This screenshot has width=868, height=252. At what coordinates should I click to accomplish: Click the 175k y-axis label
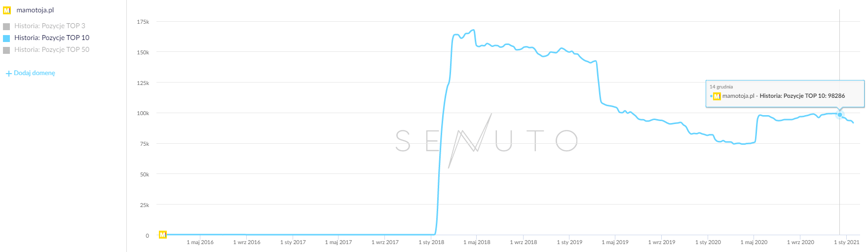(143, 22)
